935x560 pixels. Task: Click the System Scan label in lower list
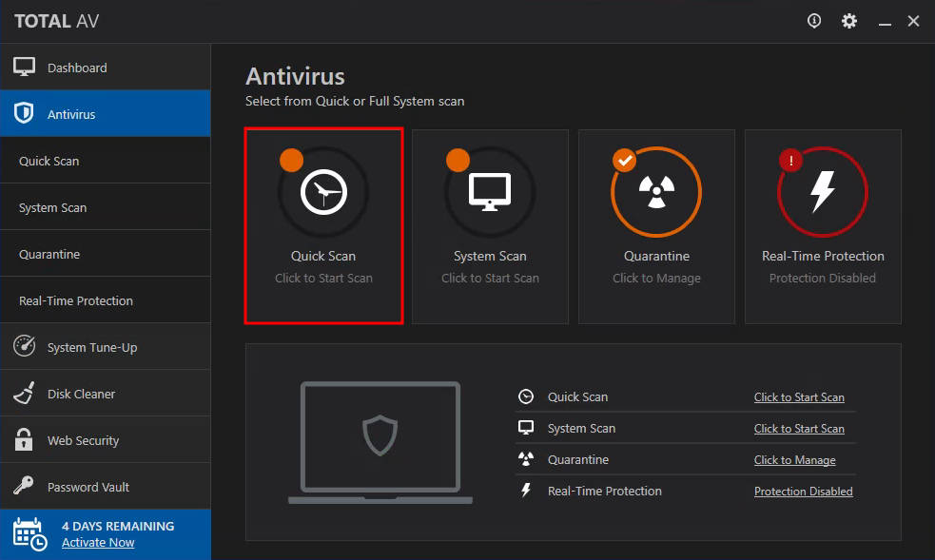pyautogui.click(x=581, y=429)
